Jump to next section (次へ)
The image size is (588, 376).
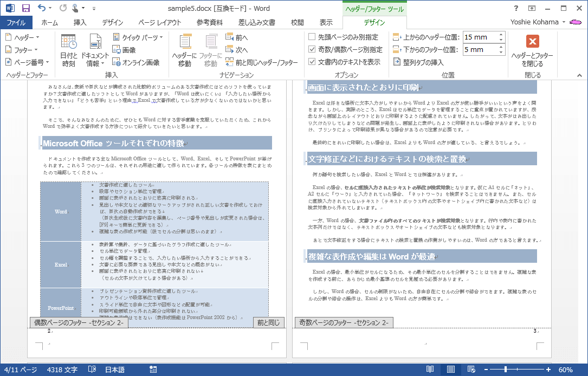pyautogui.click(x=237, y=50)
